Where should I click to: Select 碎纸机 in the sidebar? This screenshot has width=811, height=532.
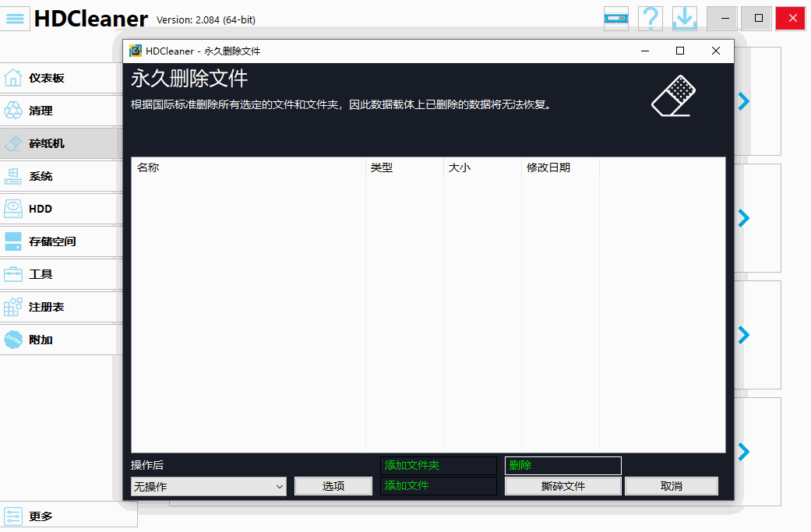point(61,143)
